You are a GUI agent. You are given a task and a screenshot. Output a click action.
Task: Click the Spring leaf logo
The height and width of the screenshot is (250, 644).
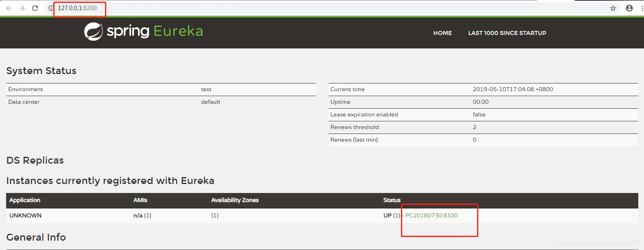tap(93, 31)
